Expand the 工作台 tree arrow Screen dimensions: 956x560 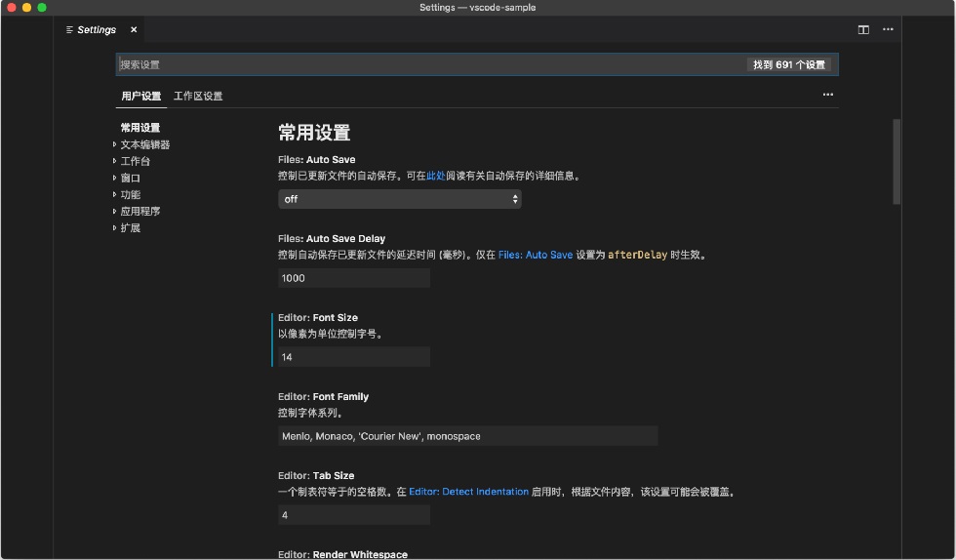[x=114, y=161]
